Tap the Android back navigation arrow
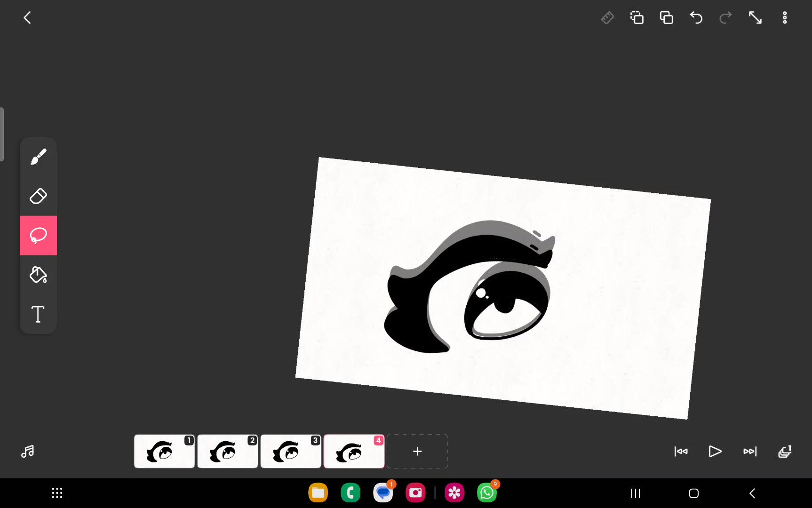Image resolution: width=812 pixels, height=508 pixels. pos(752,493)
